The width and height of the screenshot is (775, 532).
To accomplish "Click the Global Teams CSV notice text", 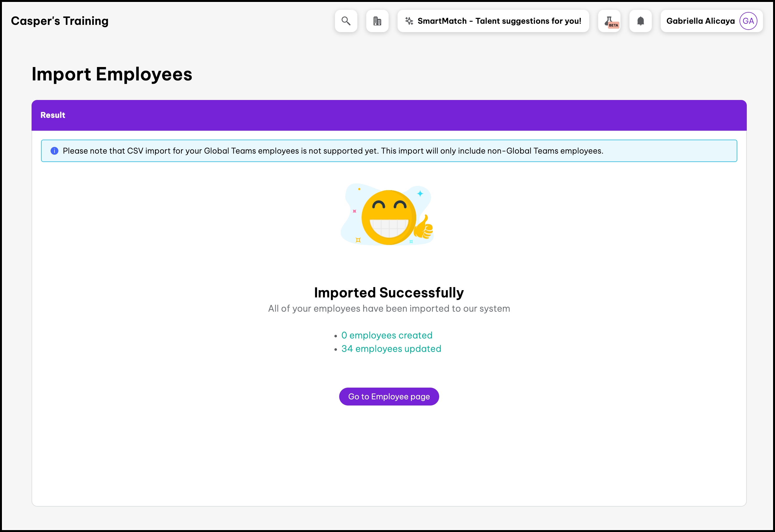I will 333,151.
